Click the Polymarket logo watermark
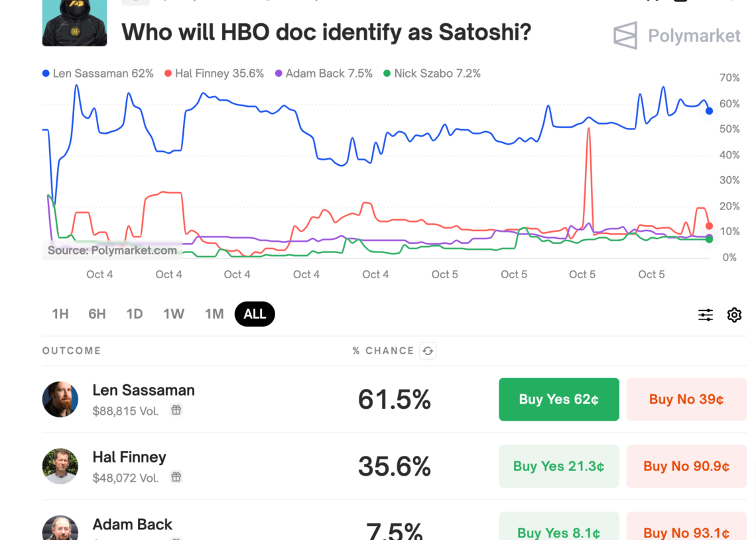 pyautogui.click(x=677, y=35)
